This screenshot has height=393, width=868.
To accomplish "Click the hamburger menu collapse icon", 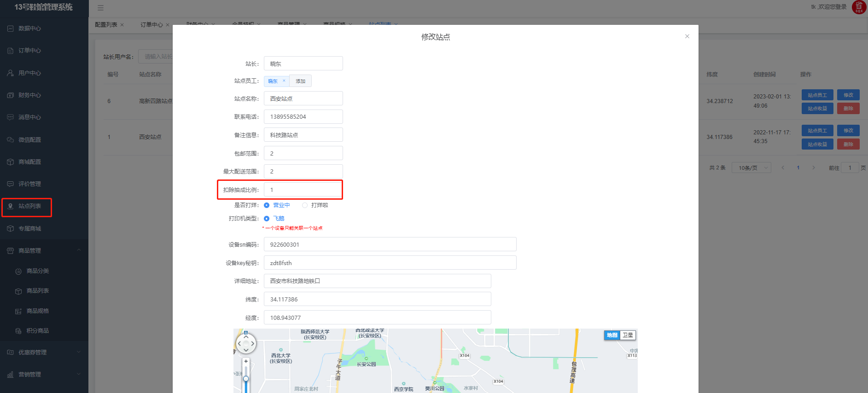I will tap(100, 8).
